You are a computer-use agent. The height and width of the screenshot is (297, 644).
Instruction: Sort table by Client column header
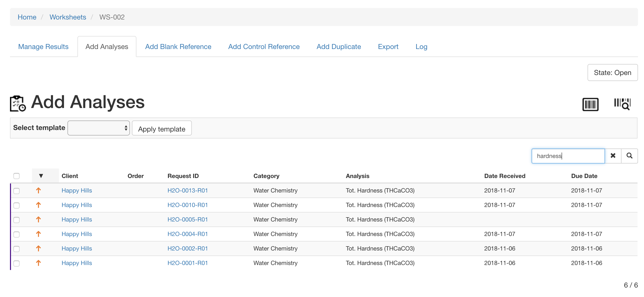click(70, 176)
